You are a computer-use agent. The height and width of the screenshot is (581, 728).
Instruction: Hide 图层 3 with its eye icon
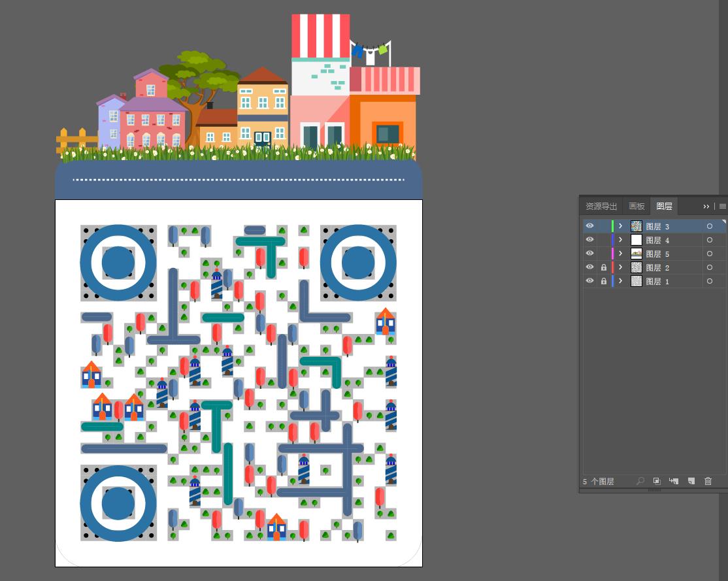pyautogui.click(x=589, y=225)
